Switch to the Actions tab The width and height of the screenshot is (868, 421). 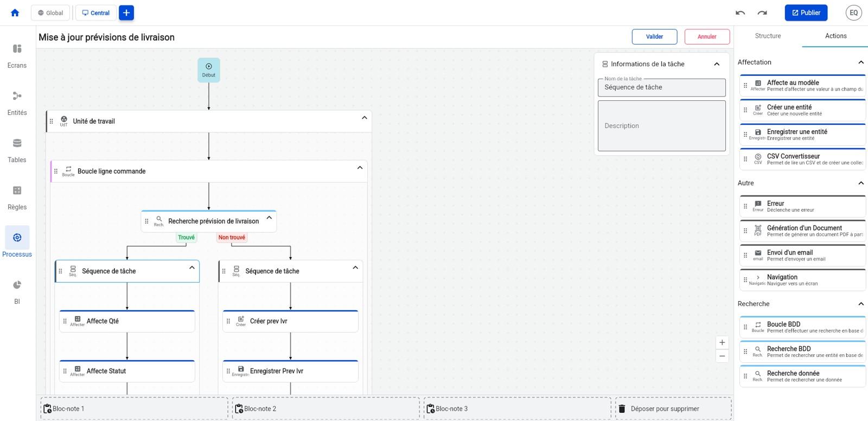pyautogui.click(x=835, y=36)
